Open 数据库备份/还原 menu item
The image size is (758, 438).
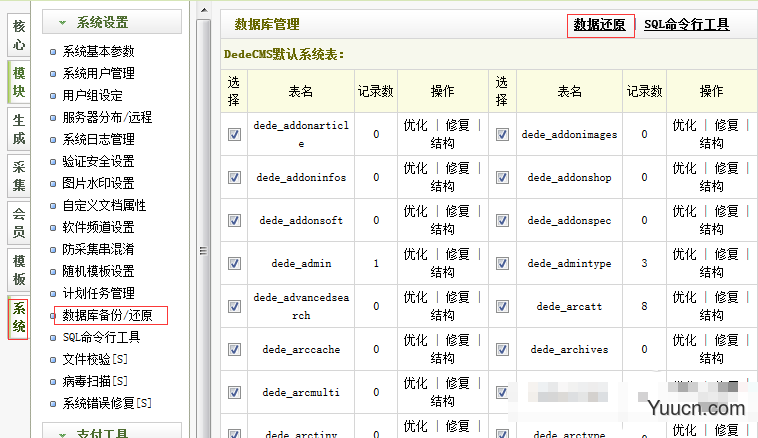107,315
